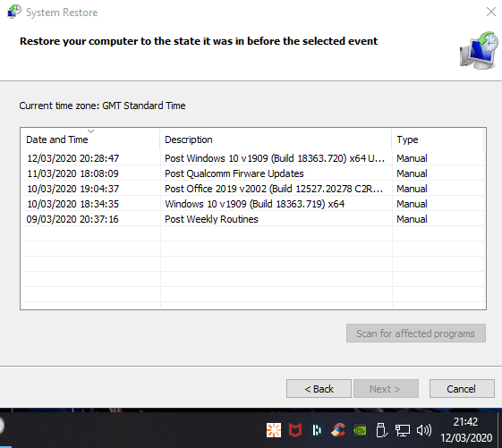Viewport: 502px width, 448px height.
Task: Cancel the System Restore wizard
Action: click(462, 389)
